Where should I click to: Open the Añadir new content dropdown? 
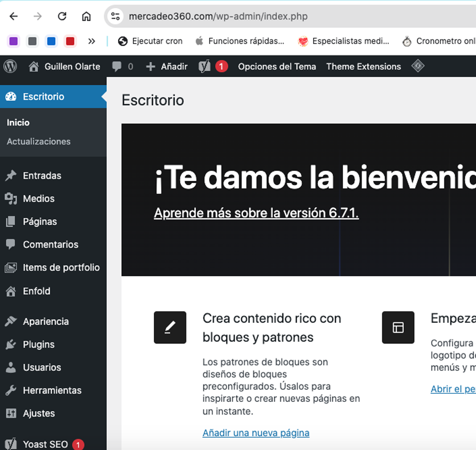click(x=167, y=67)
